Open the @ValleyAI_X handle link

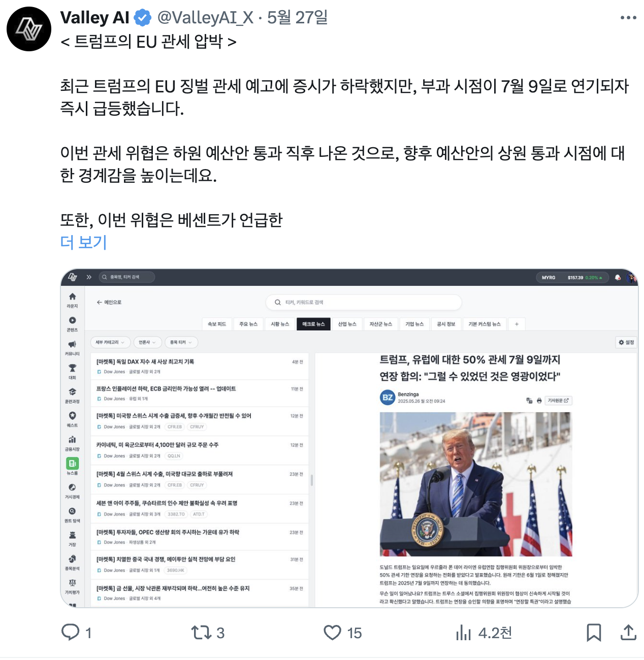coord(205,18)
